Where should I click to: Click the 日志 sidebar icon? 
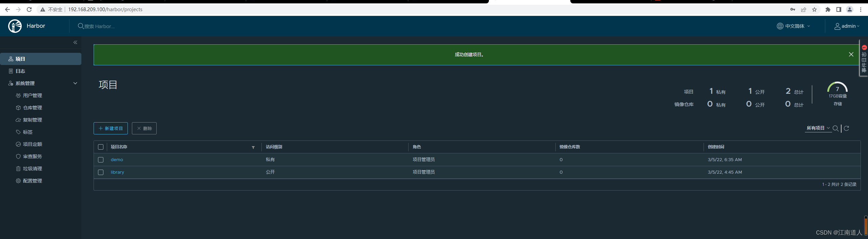[11, 71]
